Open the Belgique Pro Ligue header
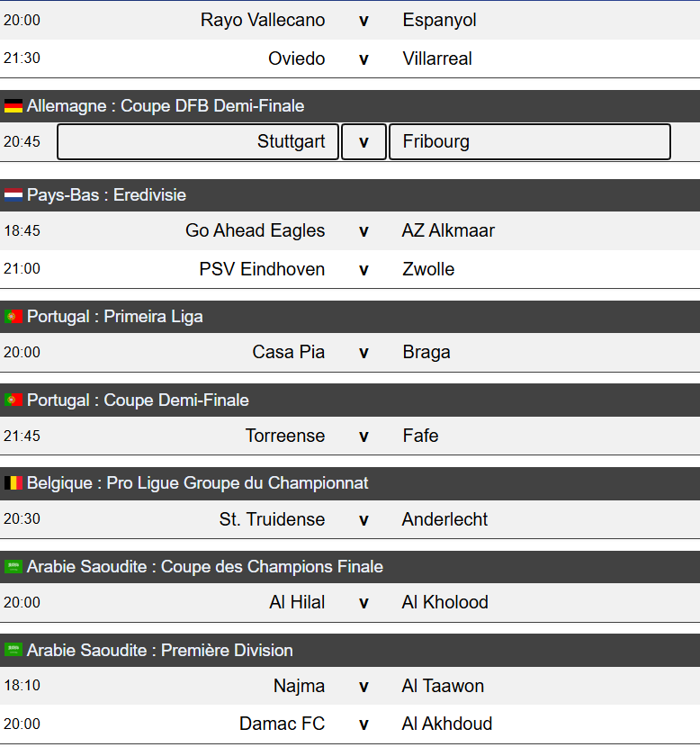 pos(197,483)
